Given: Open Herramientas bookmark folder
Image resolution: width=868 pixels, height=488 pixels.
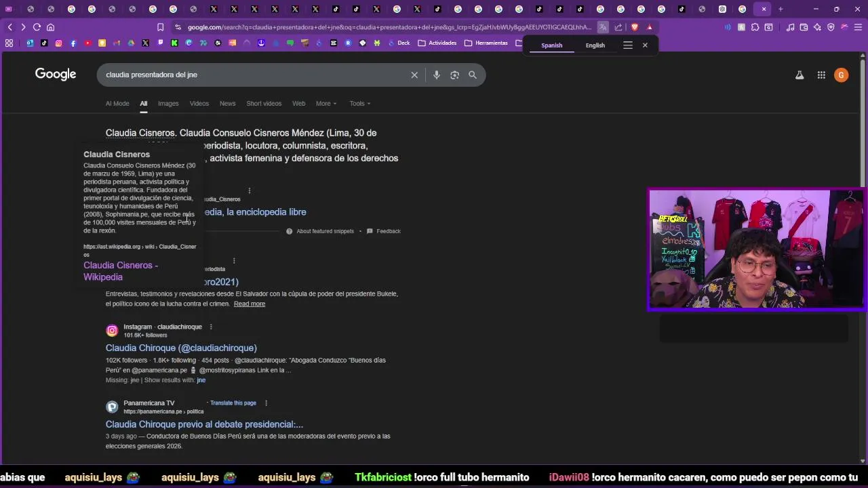Looking at the screenshot, I should pos(486,43).
